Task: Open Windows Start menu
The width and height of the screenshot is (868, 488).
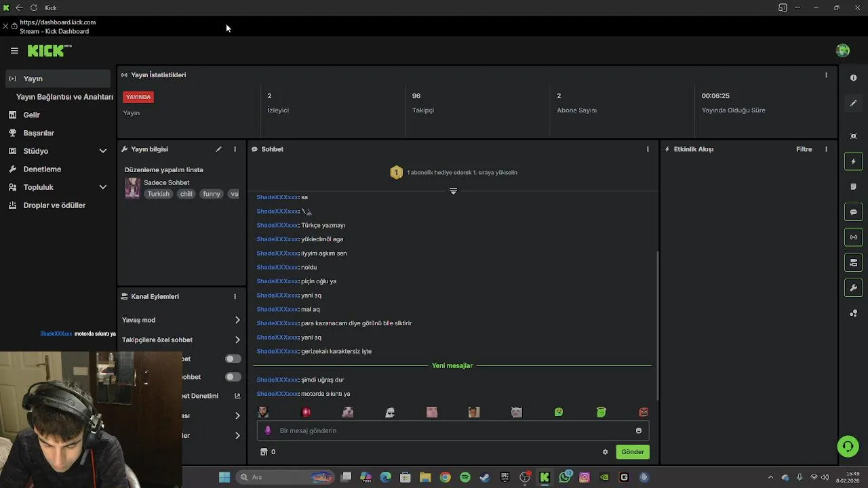Action: click(x=224, y=477)
